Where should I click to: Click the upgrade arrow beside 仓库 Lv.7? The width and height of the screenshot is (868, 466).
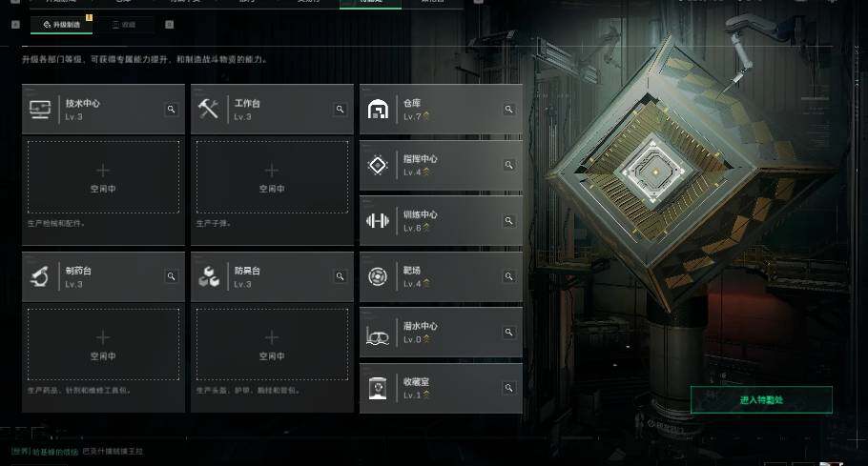[x=426, y=116]
